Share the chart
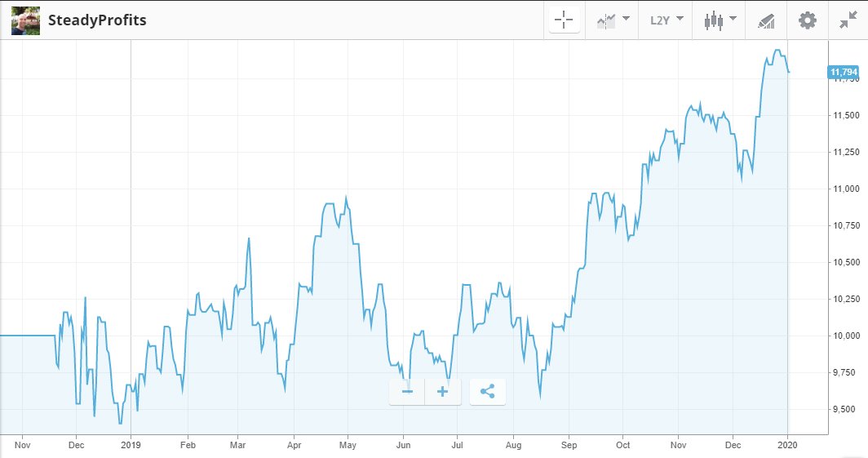 pyautogui.click(x=487, y=392)
